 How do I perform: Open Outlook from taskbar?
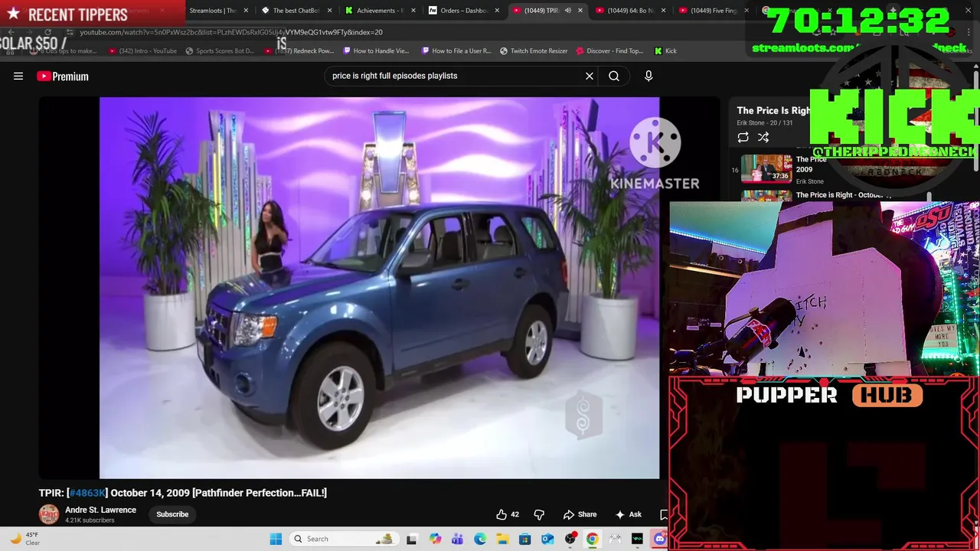pos(547,539)
